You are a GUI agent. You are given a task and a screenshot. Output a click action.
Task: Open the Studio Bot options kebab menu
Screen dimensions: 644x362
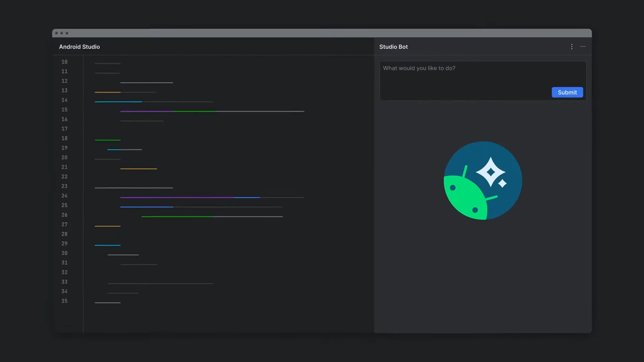[572, 47]
